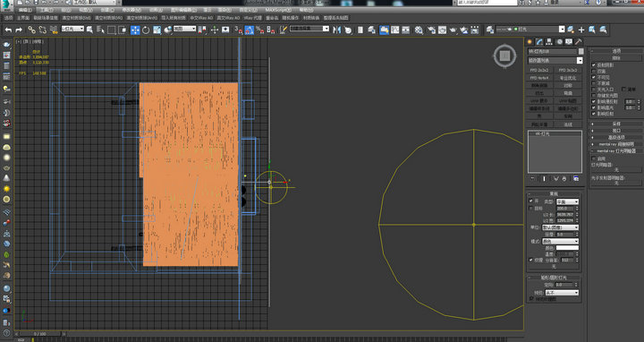This screenshot has width=644, height=342.
Task: Click the Create New Layer icon
Action: tap(571, 30)
